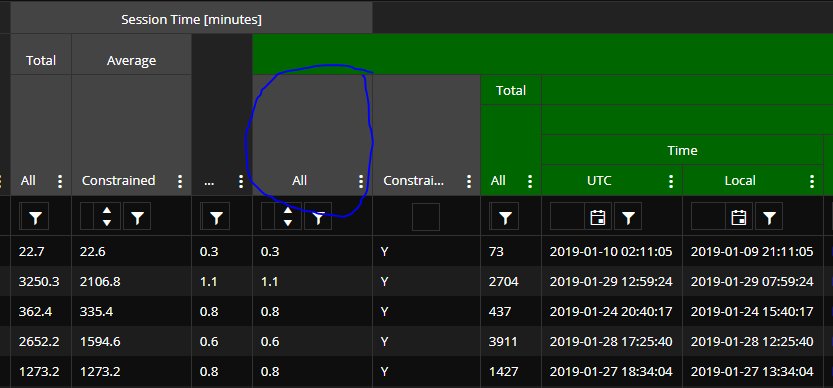833x388 pixels.
Task: Select cell with value 335.4
Action: [x=131, y=311]
